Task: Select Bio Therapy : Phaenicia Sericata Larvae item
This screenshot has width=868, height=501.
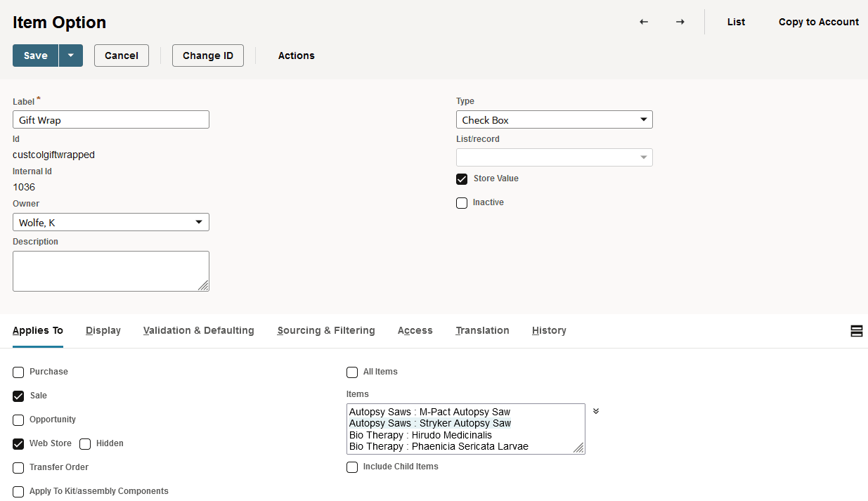Action: [439, 446]
